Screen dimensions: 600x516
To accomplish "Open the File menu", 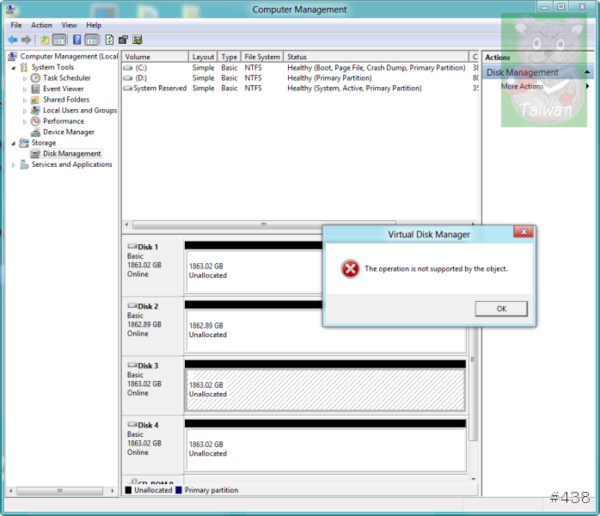I will (x=16, y=25).
